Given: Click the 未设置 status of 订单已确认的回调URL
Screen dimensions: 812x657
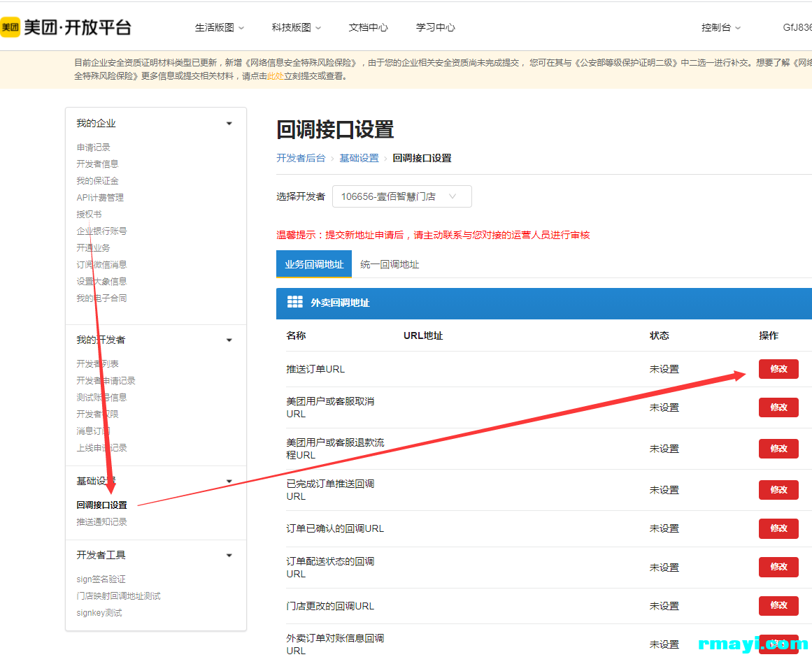Looking at the screenshot, I should 664,528.
